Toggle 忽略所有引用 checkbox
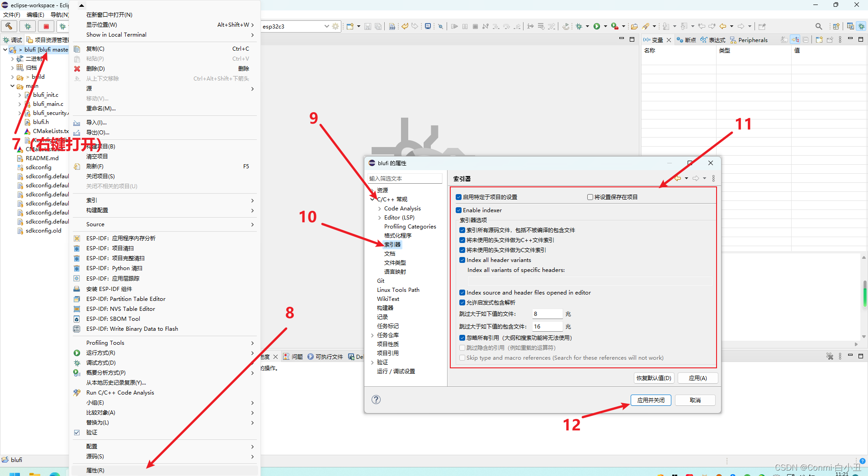Viewport: 868px width, 476px height. [x=462, y=338]
